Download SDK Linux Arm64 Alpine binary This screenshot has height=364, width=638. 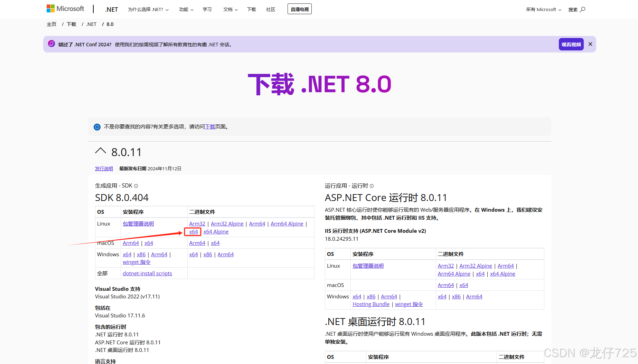287,224
